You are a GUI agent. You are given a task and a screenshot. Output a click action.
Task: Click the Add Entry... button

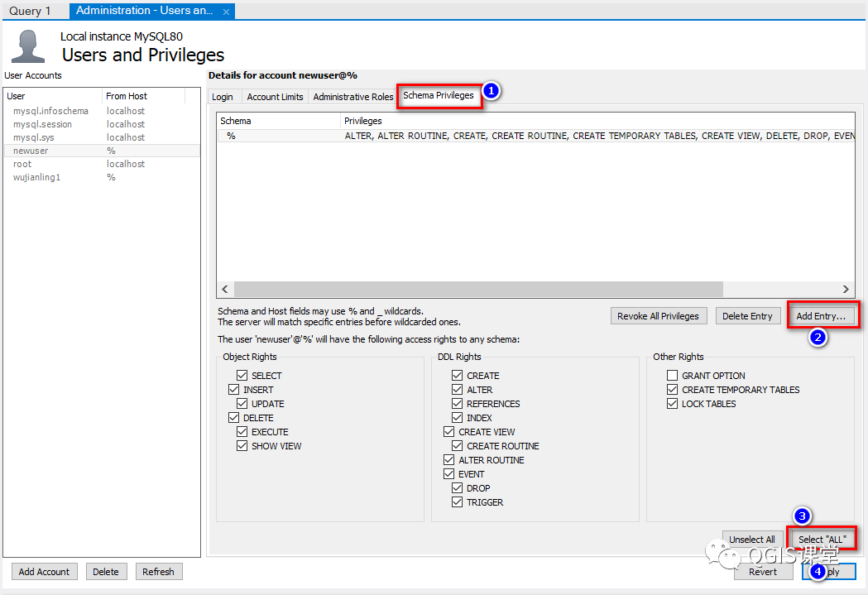coord(821,316)
